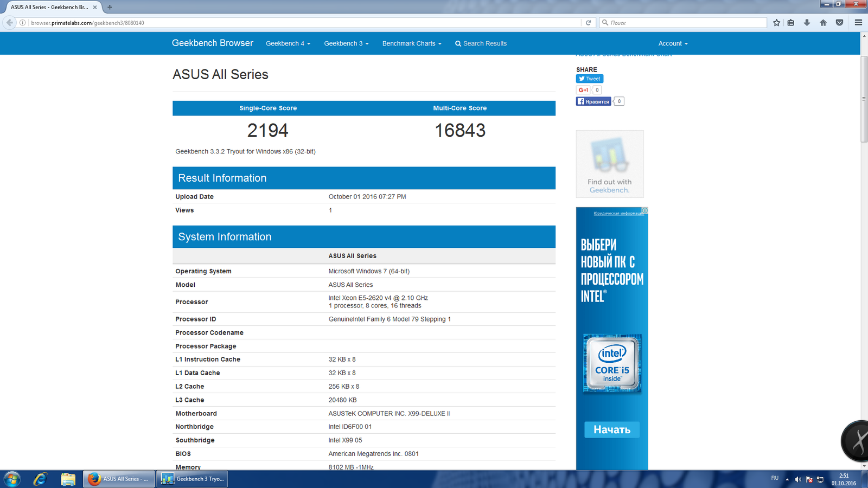This screenshot has width=868, height=488.
Task: Open Action Center flag icon in tray
Action: pos(809,479)
